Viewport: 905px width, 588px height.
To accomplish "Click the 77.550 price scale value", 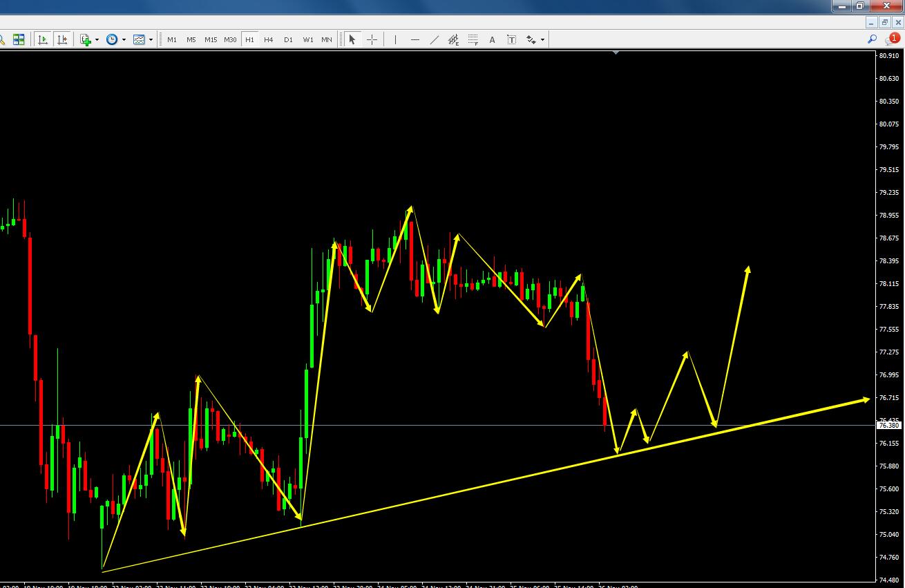I will tap(888, 330).
